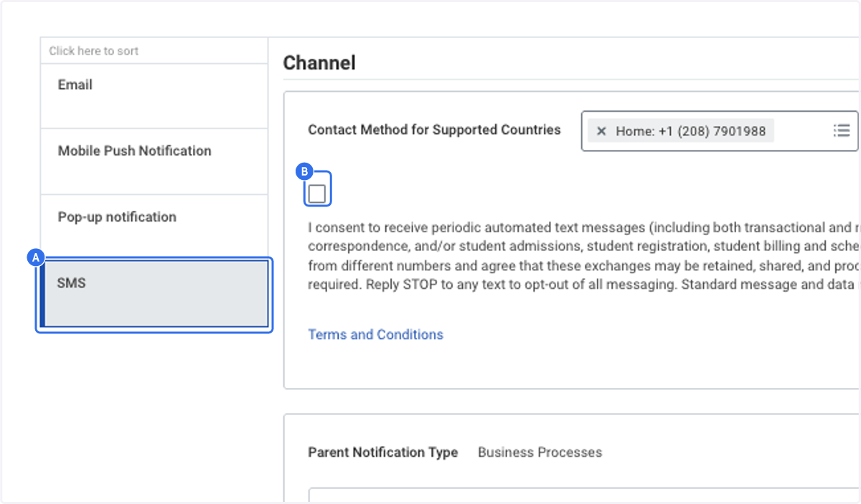Click the Business Processes value

(540, 452)
